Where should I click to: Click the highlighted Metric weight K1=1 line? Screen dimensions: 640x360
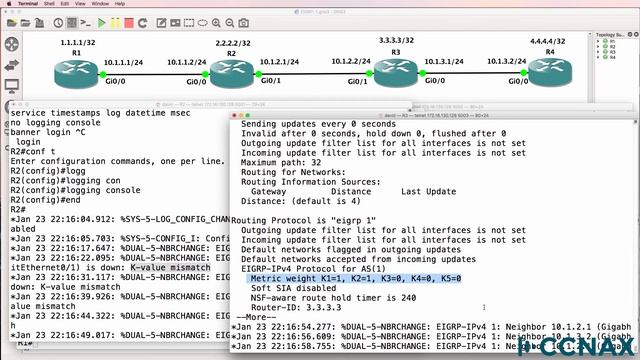coord(354,278)
